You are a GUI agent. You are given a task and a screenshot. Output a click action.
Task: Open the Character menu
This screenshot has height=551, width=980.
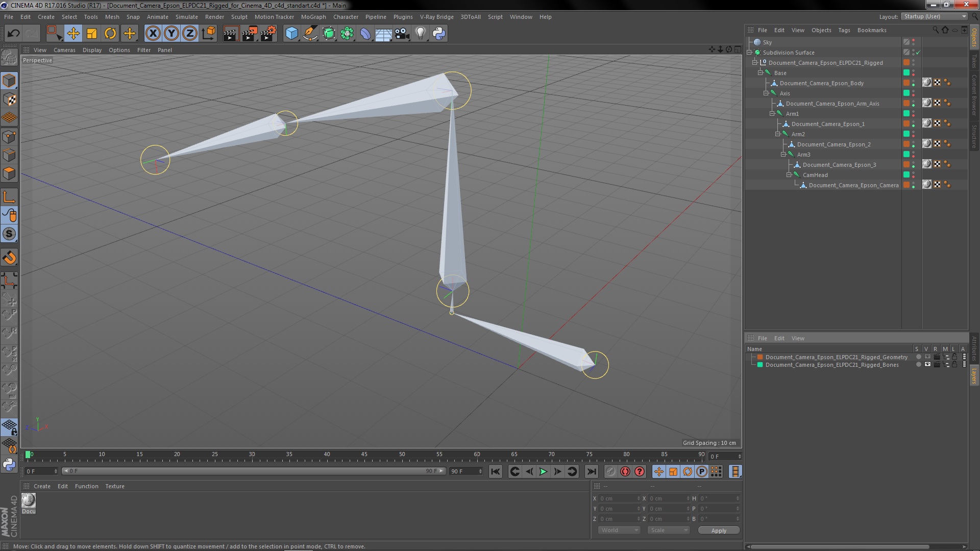coord(346,17)
